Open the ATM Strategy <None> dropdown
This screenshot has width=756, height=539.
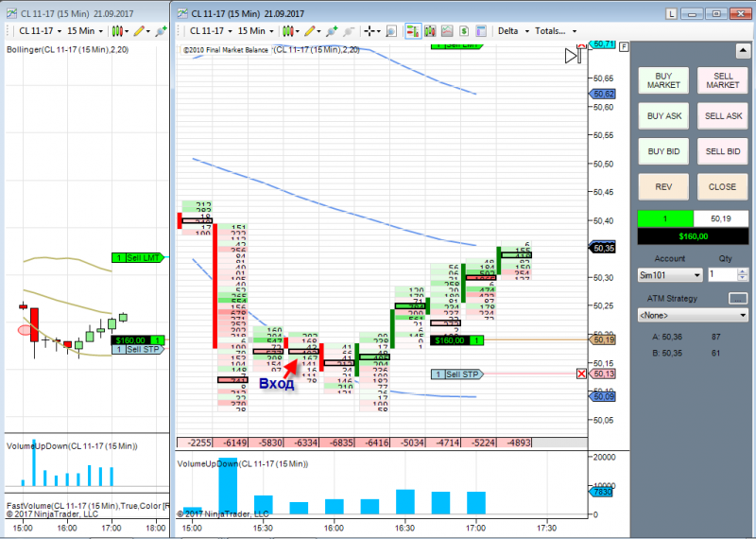coord(693,316)
